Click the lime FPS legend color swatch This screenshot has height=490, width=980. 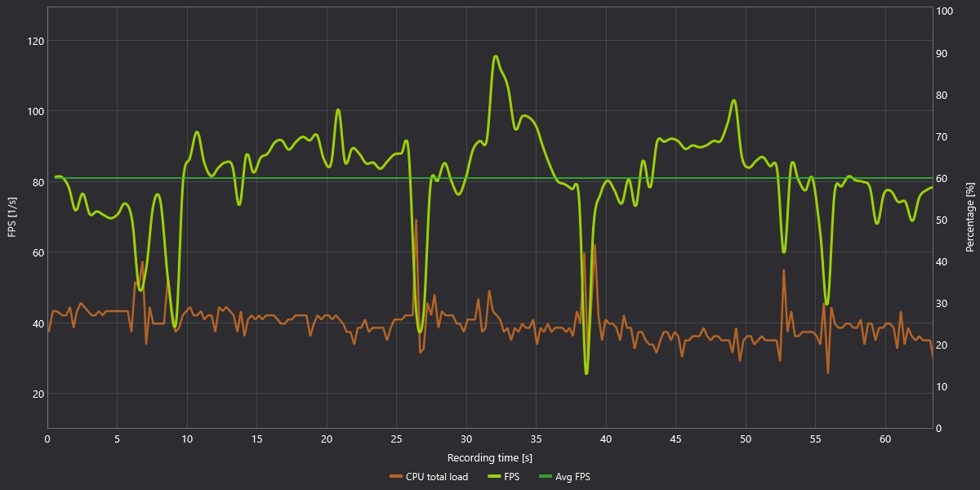493,477
